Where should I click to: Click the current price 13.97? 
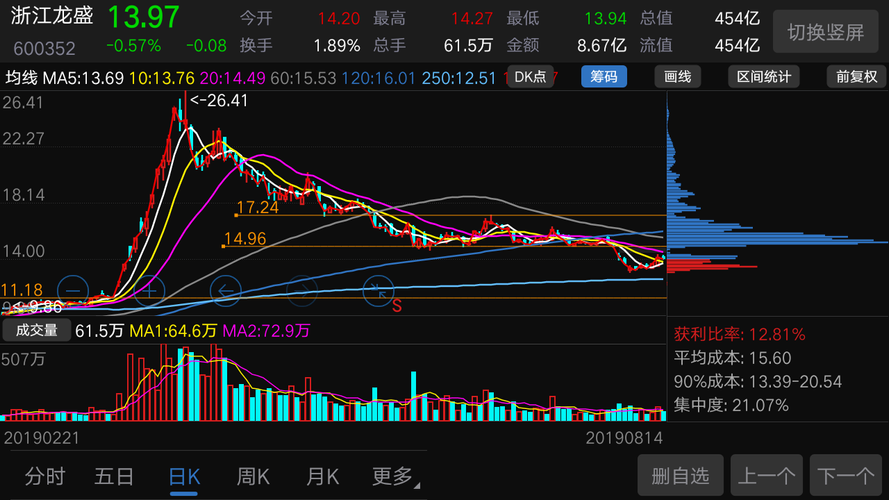tap(143, 16)
